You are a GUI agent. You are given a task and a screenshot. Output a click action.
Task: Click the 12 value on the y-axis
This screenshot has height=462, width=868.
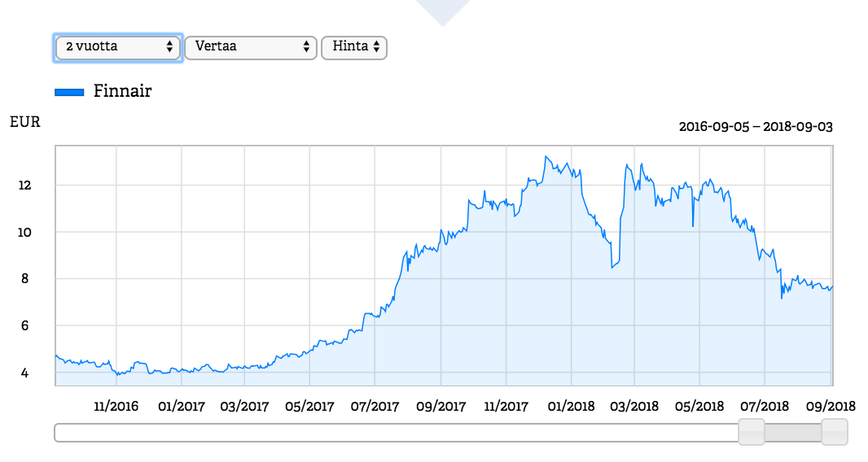(24, 185)
